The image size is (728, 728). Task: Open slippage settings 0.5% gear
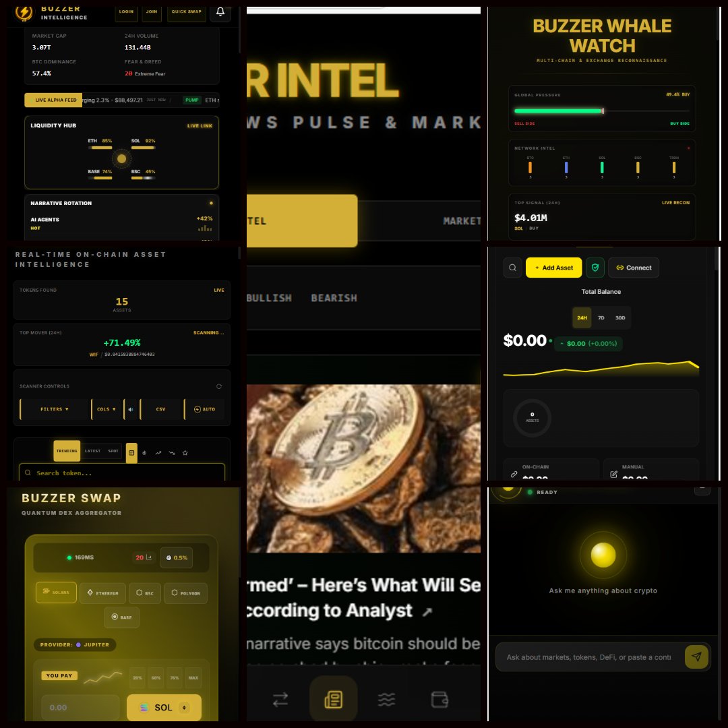[x=177, y=557]
